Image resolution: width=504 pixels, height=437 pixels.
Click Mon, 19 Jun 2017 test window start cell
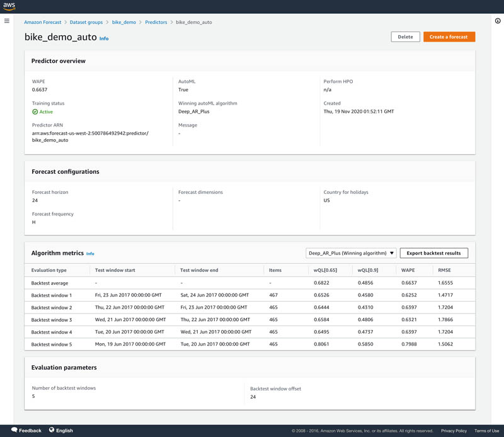pos(130,344)
